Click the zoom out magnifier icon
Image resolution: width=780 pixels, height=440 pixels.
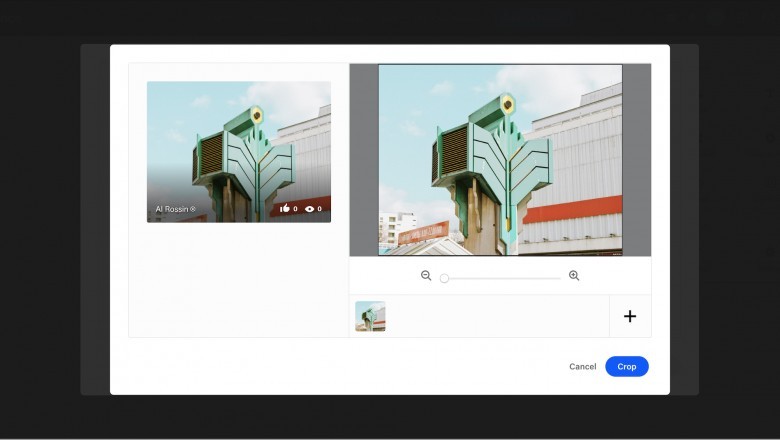[426, 276]
